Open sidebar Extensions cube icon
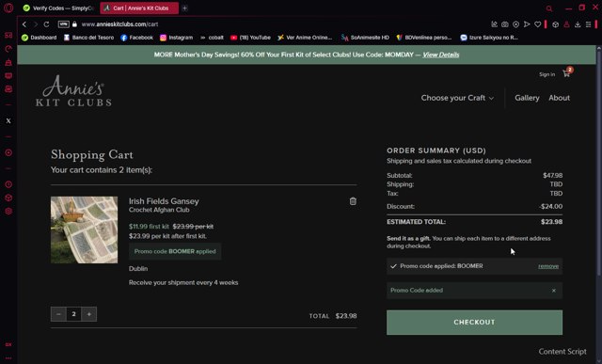The image size is (602, 364). pyautogui.click(x=8, y=198)
